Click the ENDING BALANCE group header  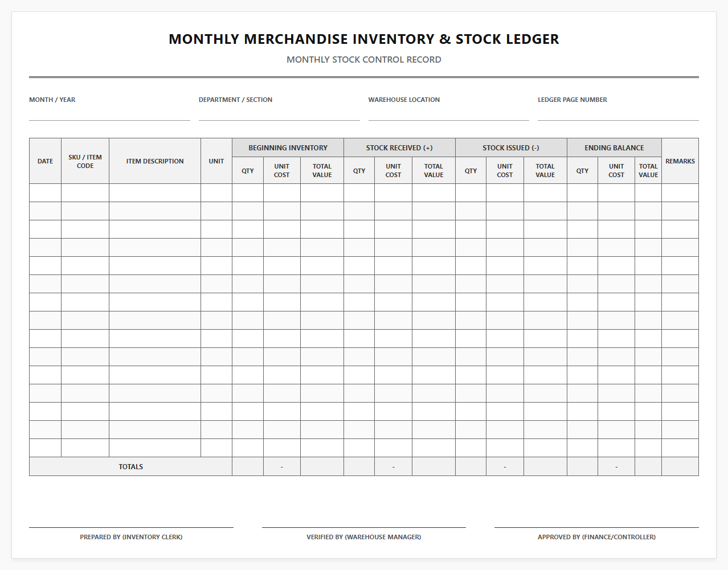coord(614,147)
